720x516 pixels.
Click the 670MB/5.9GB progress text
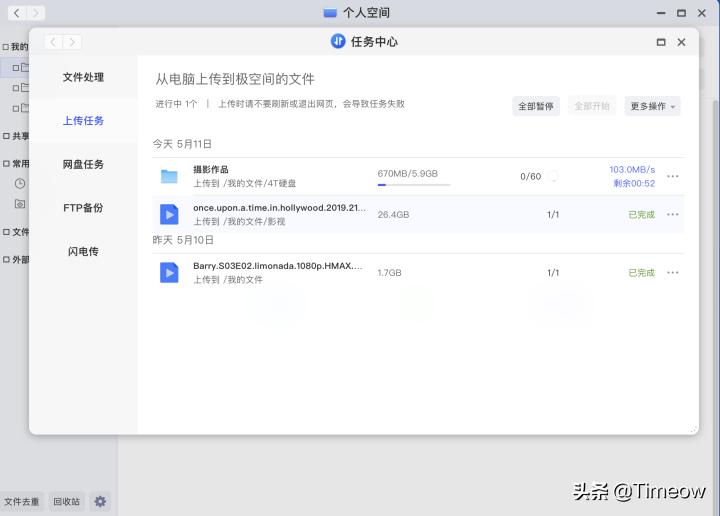coord(407,174)
